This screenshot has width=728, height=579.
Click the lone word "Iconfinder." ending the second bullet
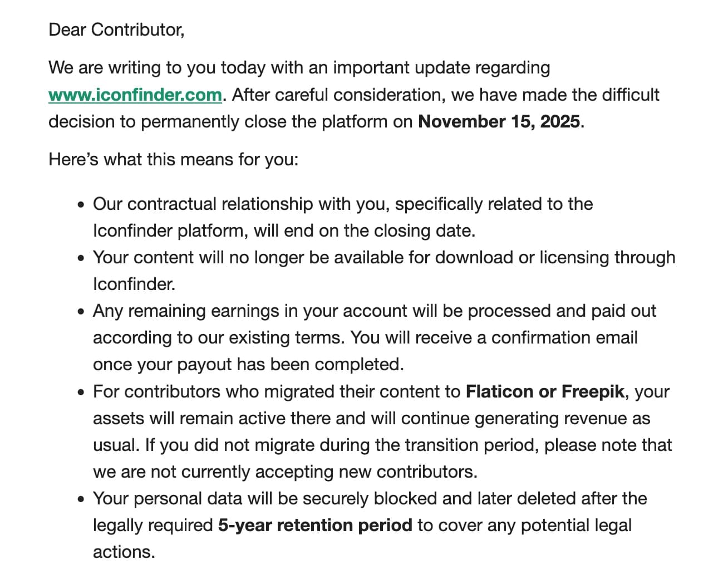134,284
